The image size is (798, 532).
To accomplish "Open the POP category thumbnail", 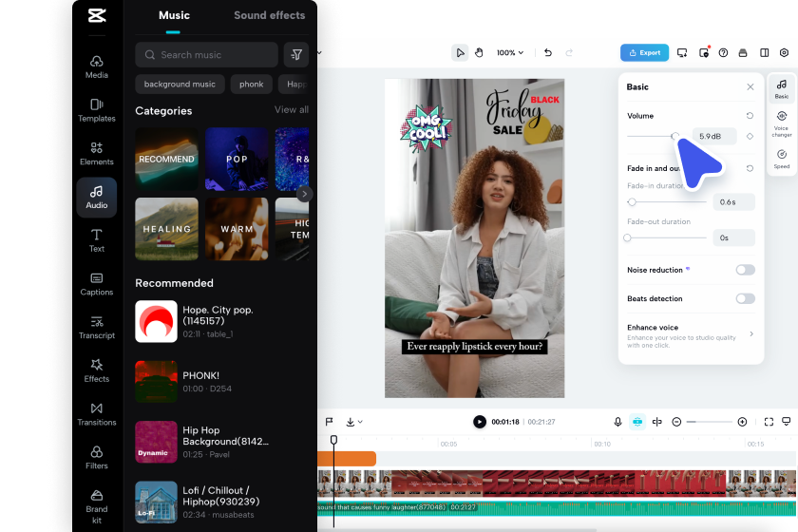I will [x=237, y=159].
